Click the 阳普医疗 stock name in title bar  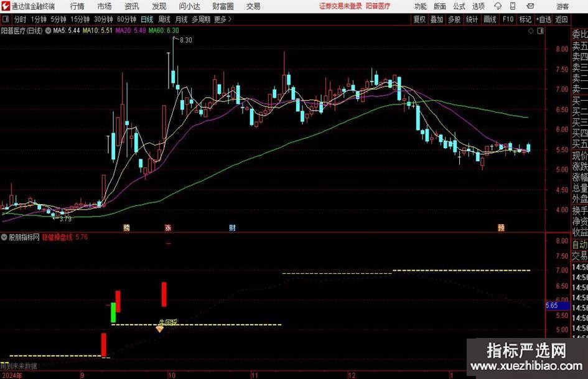(x=378, y=6)
